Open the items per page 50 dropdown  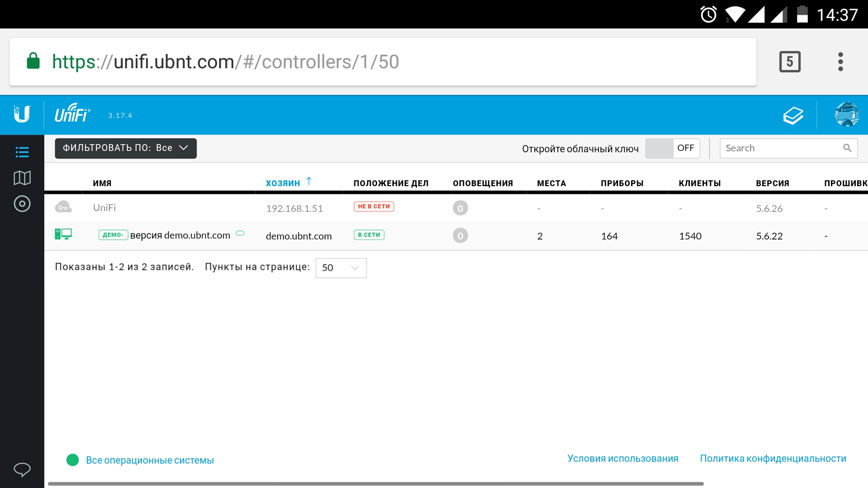(x=341, y=268)
